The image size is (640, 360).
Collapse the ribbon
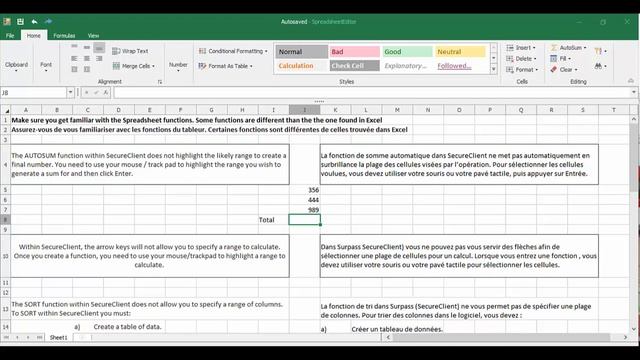coord(631,81)
